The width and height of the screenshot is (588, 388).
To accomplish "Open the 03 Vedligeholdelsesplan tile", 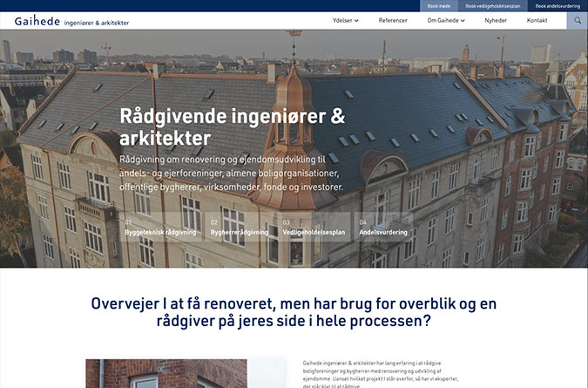I will [314, 228].
